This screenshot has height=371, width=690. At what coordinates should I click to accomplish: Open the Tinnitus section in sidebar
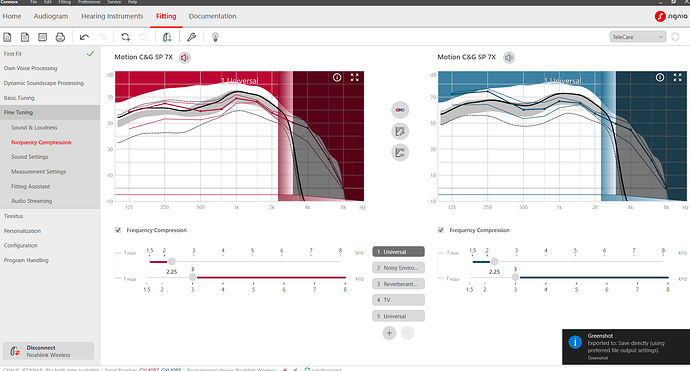14,216
